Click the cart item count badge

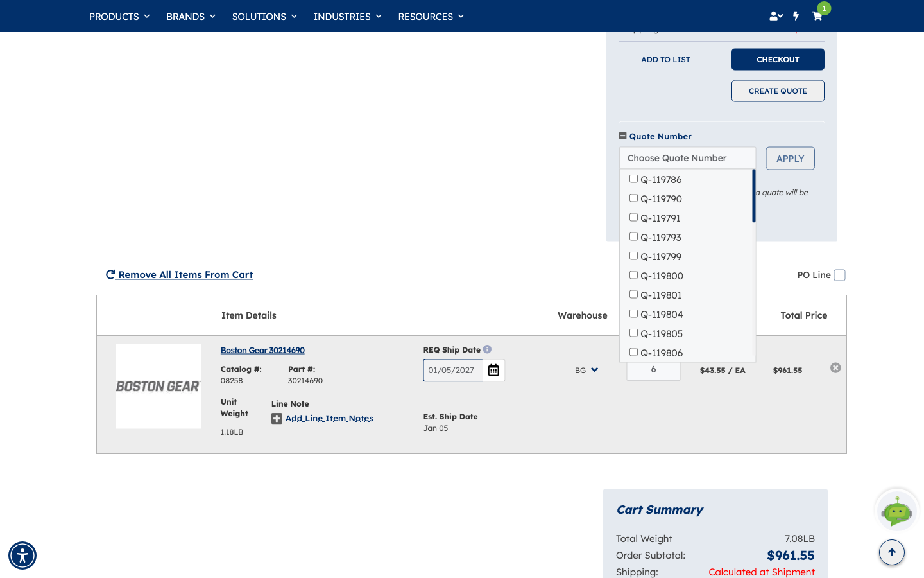point(824,8)
